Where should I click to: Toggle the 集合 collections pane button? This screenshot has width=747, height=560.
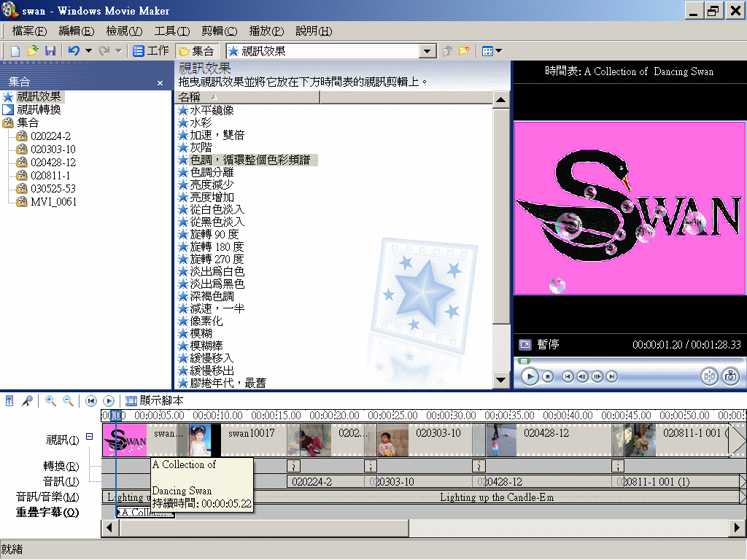[x=198, y=50]
